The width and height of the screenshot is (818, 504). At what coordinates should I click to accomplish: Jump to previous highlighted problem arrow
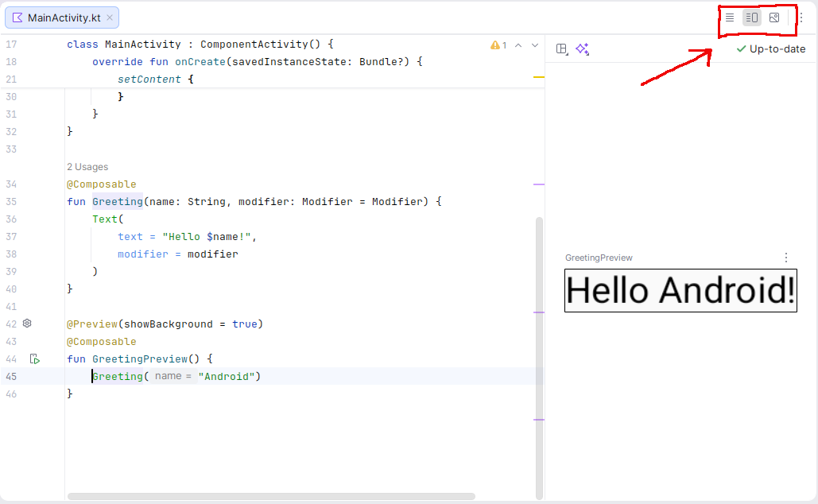[518, 45]
